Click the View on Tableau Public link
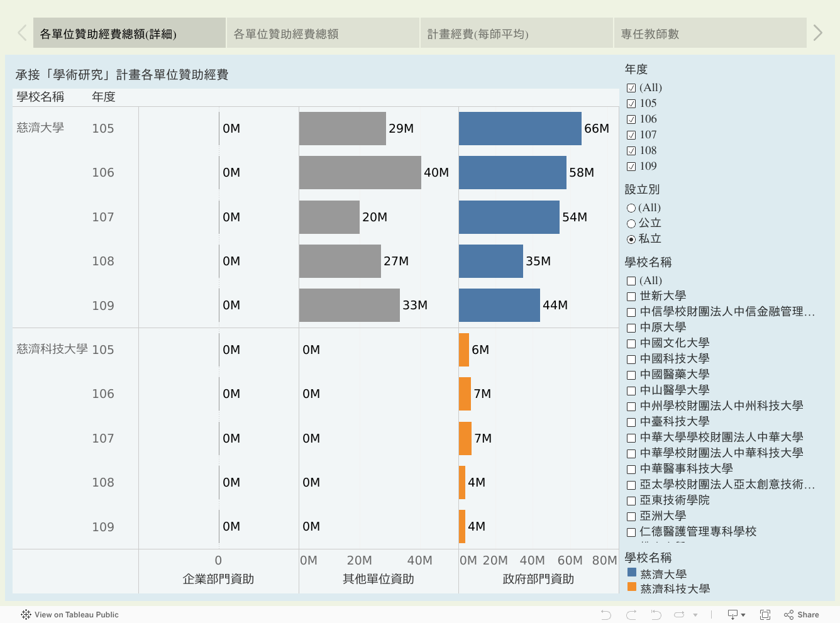Image resolution: width=840 pixels, height=623 pixels. coord(76,615)
